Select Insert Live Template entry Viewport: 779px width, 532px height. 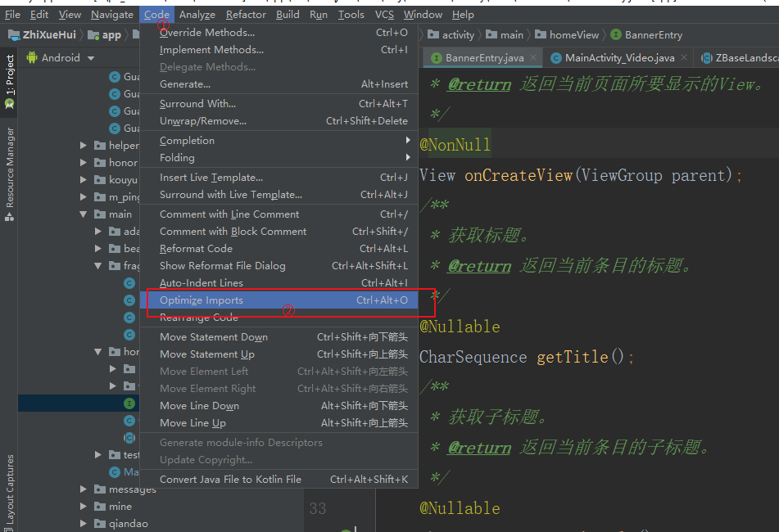click(279, 177)
